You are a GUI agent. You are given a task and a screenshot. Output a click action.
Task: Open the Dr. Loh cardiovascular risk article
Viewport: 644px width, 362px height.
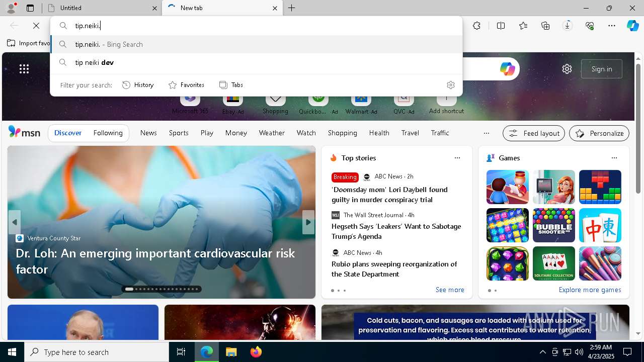[x=155, y=261]
